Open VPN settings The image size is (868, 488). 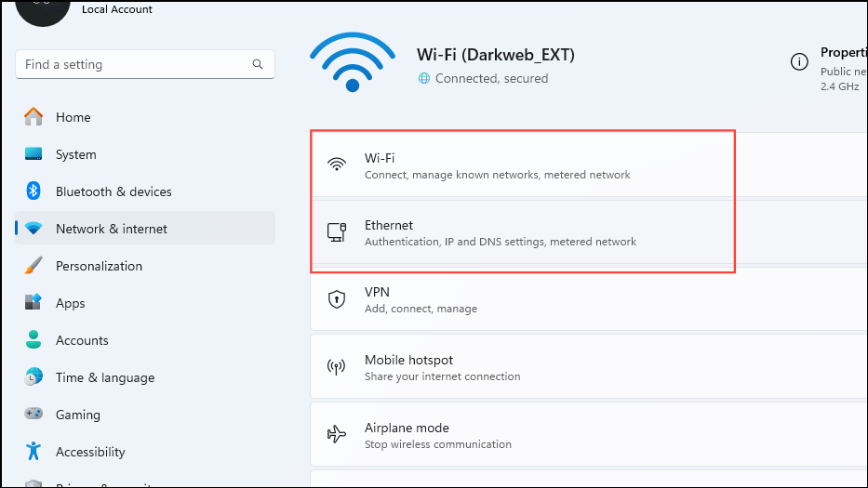589,299
